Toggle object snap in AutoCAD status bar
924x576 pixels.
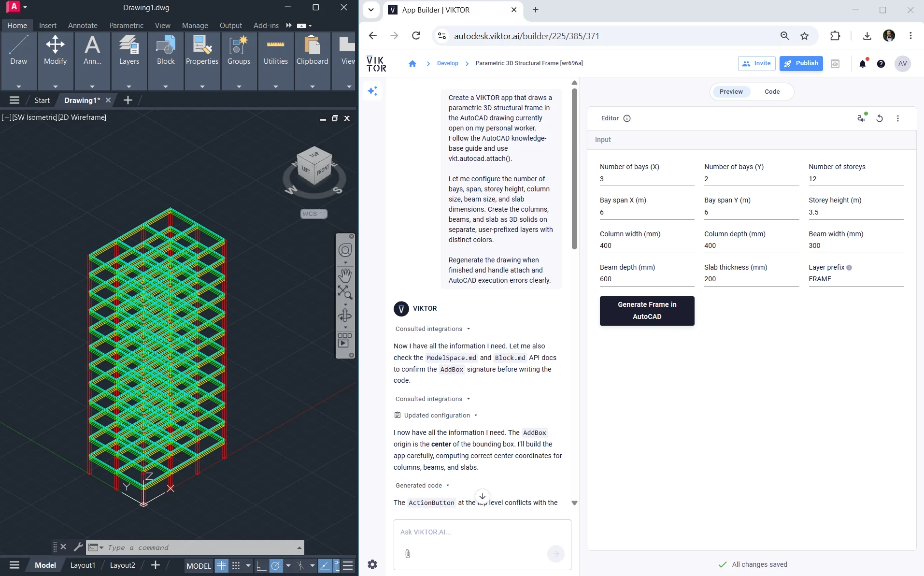tap(337, 565)
